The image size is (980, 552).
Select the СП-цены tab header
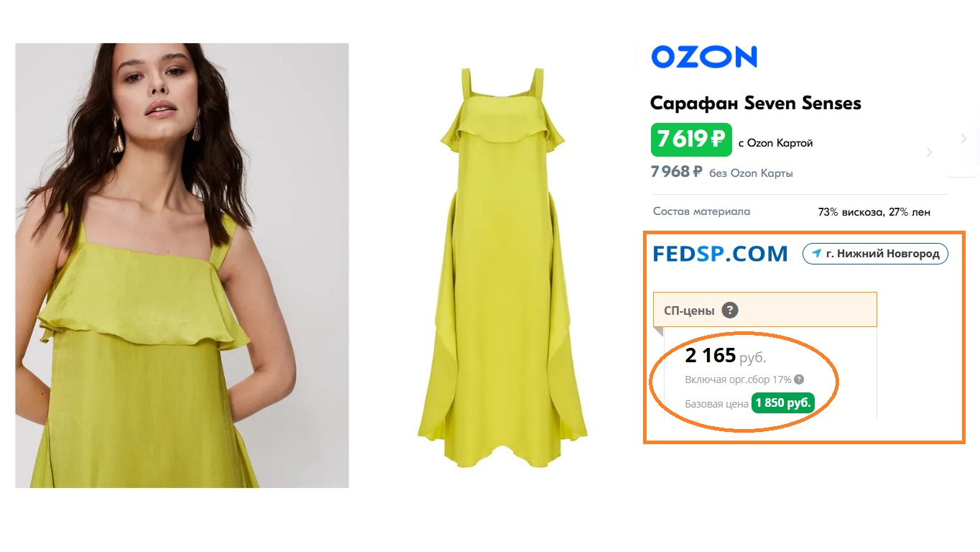point(765,310)
